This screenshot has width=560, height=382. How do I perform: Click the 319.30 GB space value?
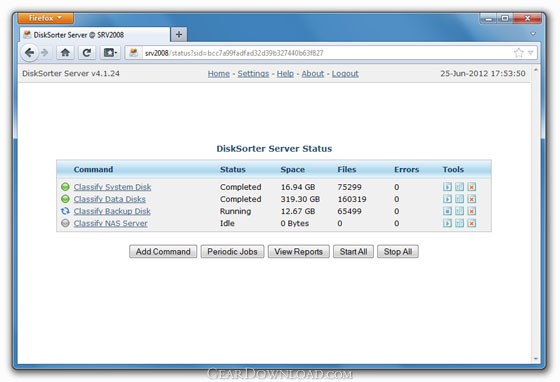pos(300,199)
